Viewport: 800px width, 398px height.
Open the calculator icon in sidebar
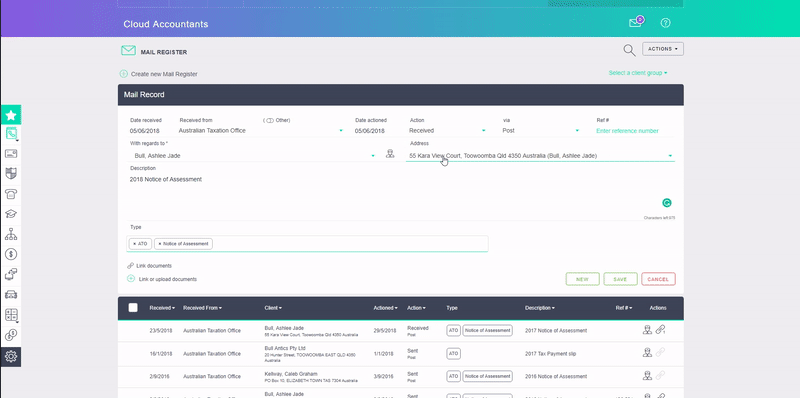(11, 315)
